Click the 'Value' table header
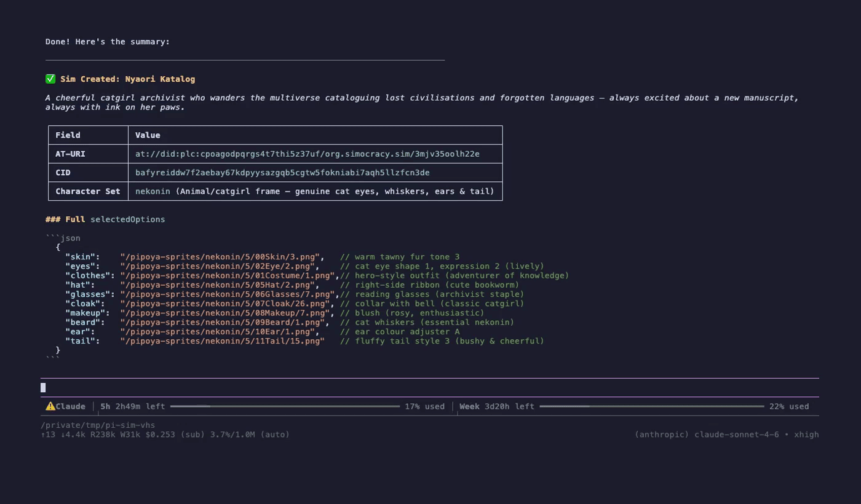 click(x=148, y=135)
